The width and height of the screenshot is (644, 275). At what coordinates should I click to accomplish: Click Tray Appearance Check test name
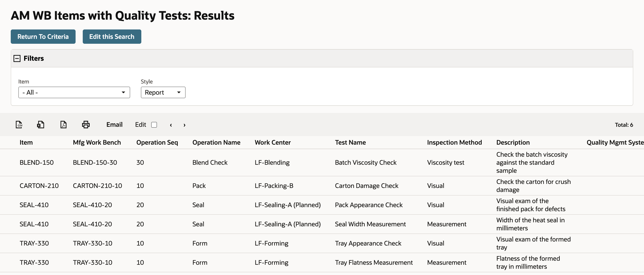pos(368,243)
